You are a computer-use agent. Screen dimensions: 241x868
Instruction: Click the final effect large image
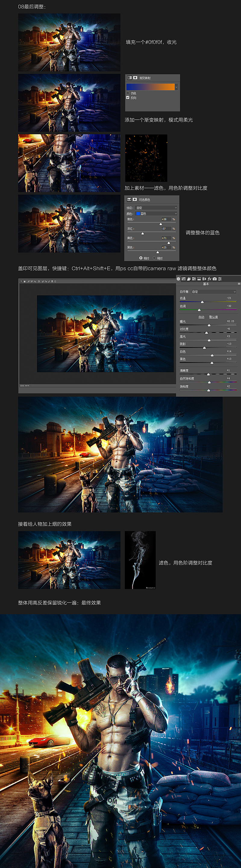120,741
